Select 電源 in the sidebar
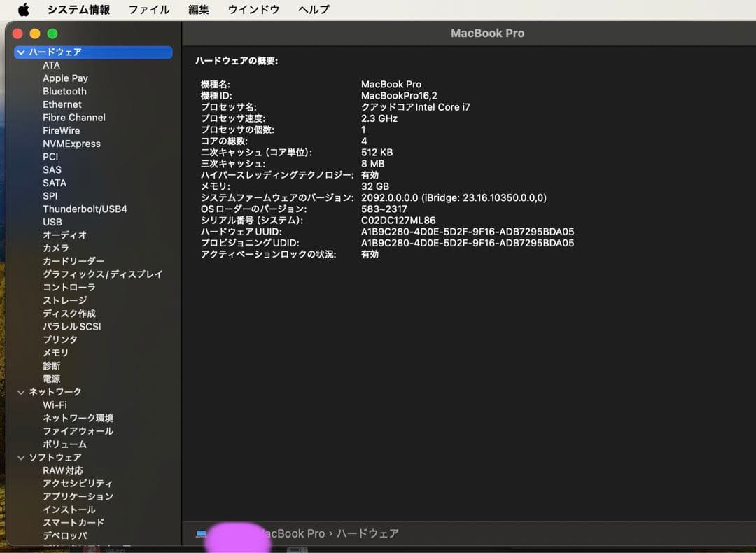Image resolution: width=756 pixels, height=553 pixels. pos(51,379)
